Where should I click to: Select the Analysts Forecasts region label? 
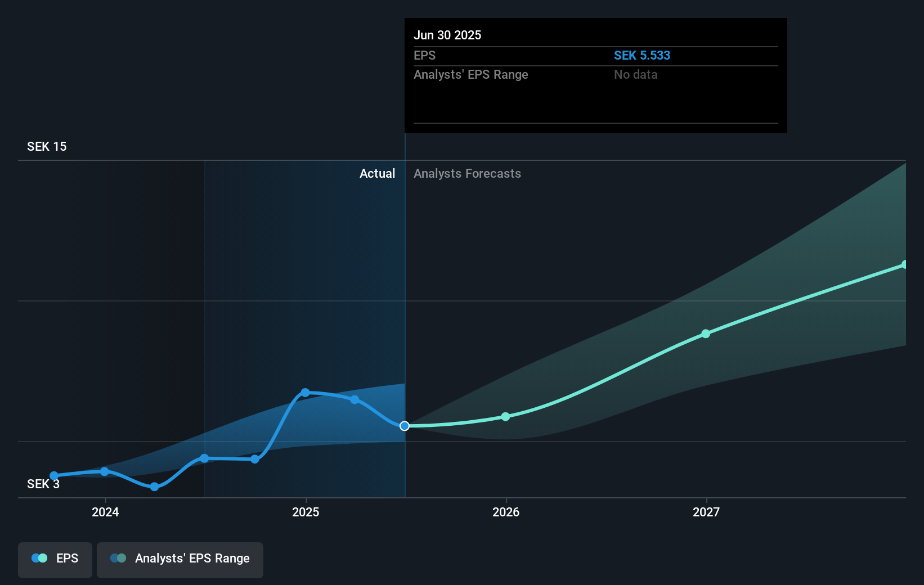pyautogui.click(x=467, y=173)
